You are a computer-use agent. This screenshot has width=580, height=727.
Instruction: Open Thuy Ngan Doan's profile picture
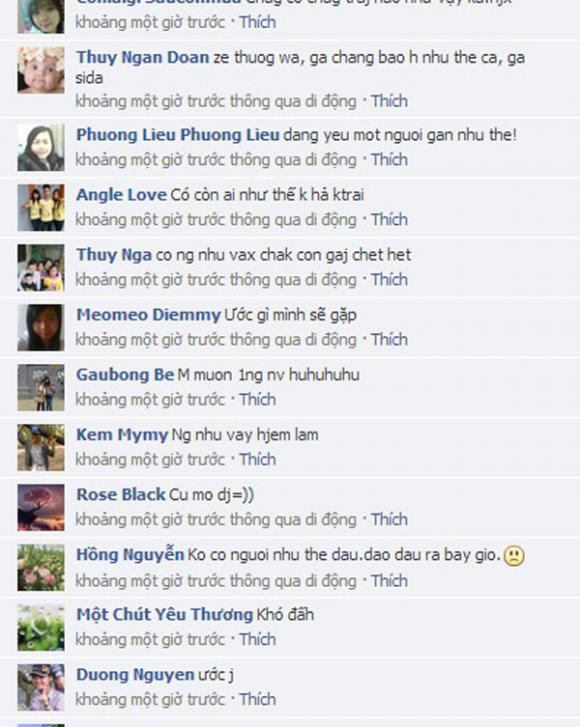41,70
